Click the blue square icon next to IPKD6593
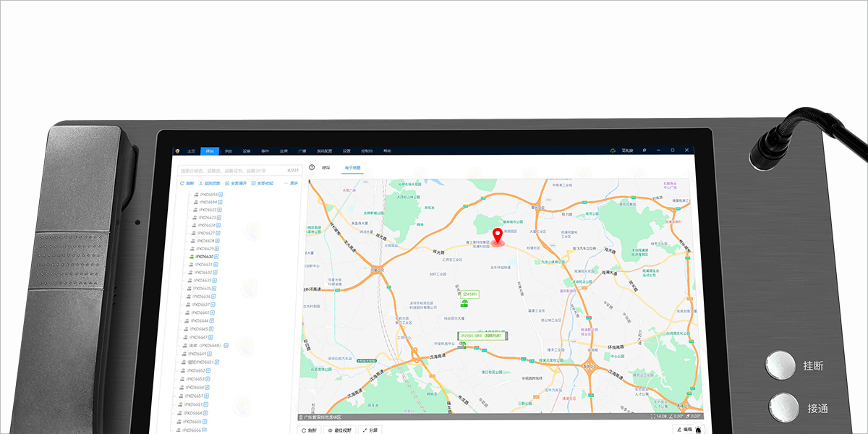This screenshot has width=868, height=434. pos(221,195)
